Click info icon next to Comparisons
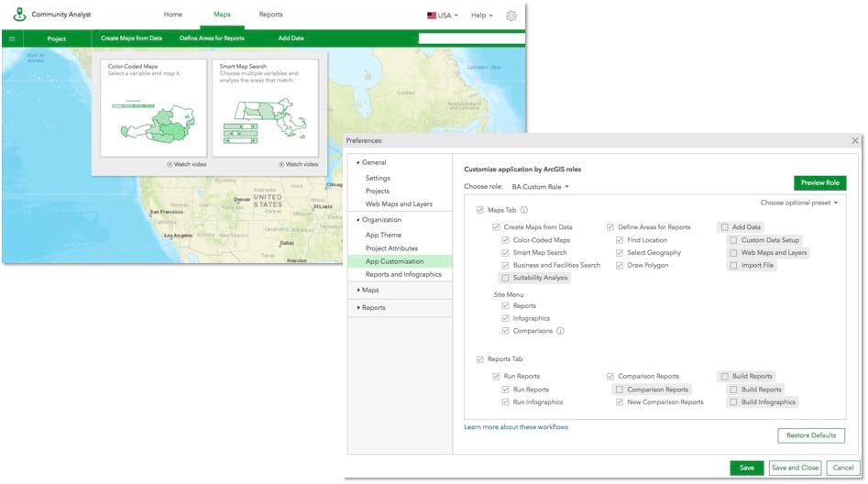 (x=560, y=331)
